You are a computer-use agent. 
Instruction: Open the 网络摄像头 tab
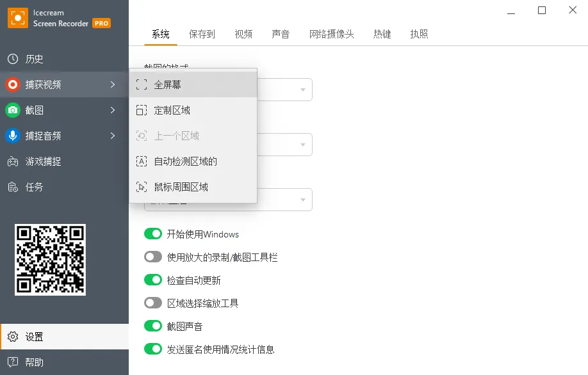(x=331, y=34)
